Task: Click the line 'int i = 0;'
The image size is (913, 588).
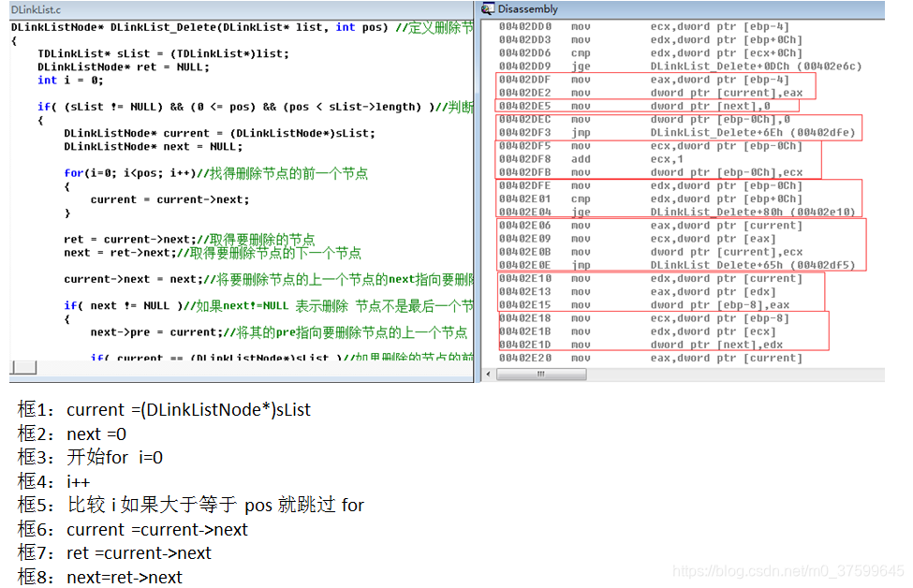Action: click(70, 81)
